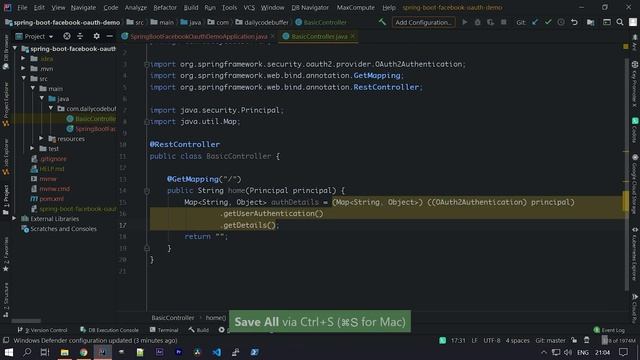Collapse the java folder node

42,98
